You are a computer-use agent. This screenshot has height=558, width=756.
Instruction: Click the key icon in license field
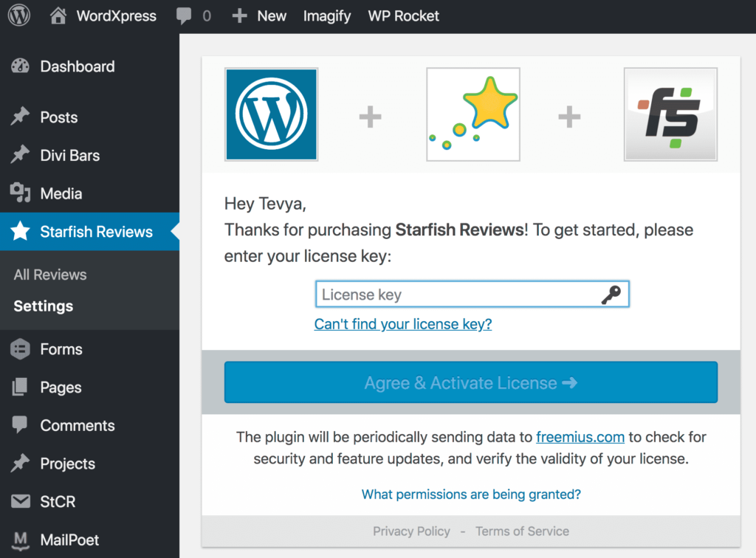click(611, 294)
